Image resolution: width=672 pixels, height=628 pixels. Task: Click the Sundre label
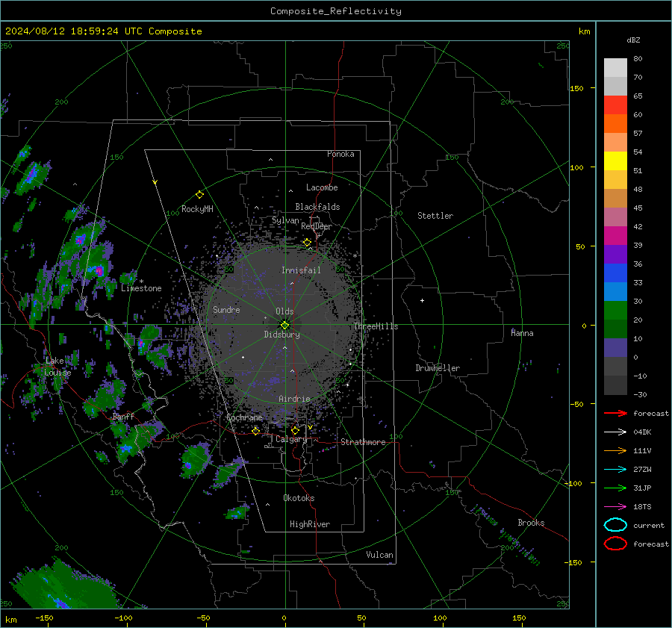(226, 309)
